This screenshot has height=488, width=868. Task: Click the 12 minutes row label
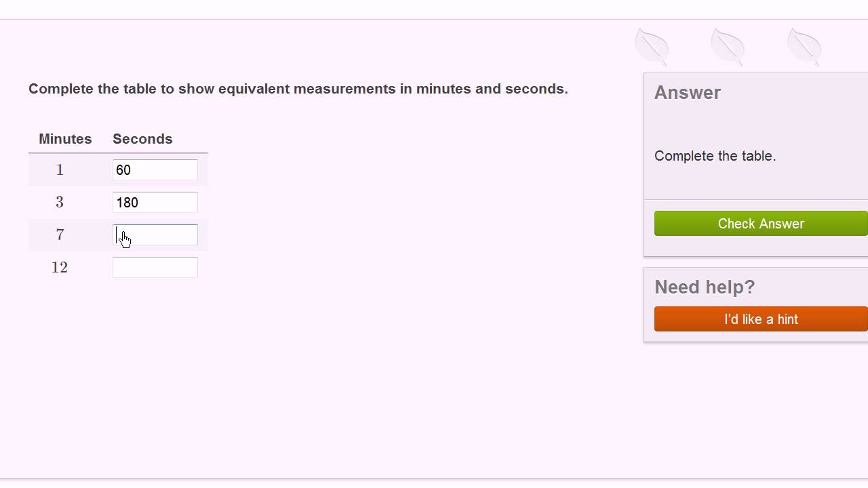pos(60,268)
